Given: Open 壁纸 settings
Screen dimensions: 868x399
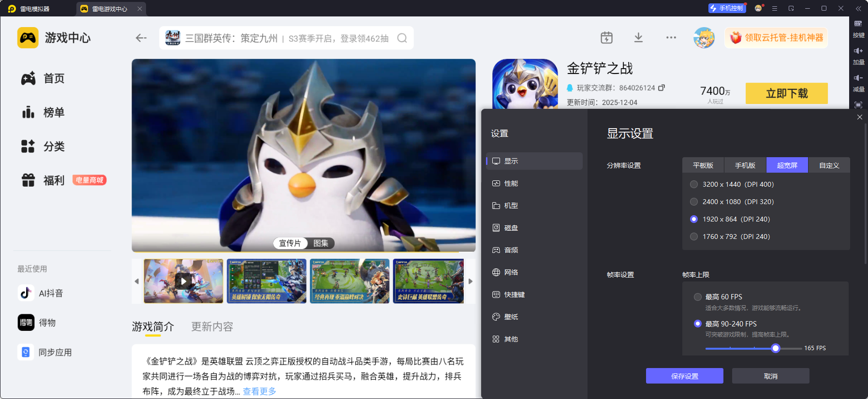Looking at the screenshot, I should coord(534,317).
